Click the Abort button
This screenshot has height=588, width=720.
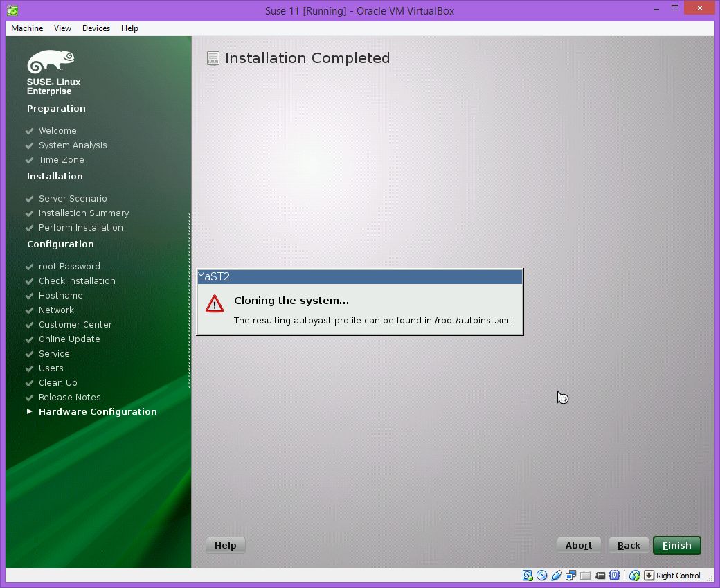pyautogui.click(x=579, y=545)
